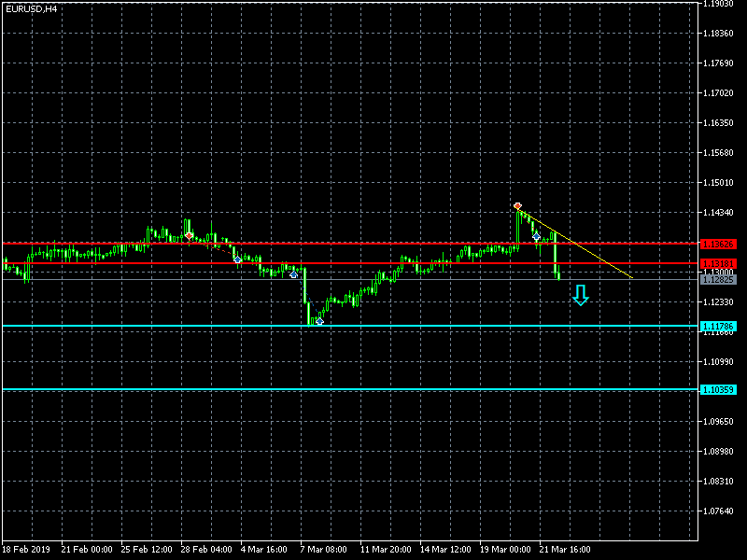Viewport: 747px width, 560px height.
Task: Click the cyan 1.11786 price tag
Action: coord(718,327)
